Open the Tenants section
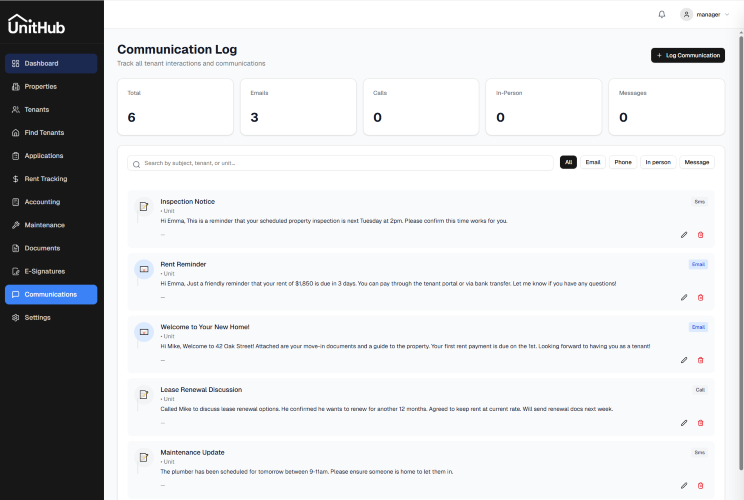Image resolution: width=744 pixels, height=500 pixels. 51,110
